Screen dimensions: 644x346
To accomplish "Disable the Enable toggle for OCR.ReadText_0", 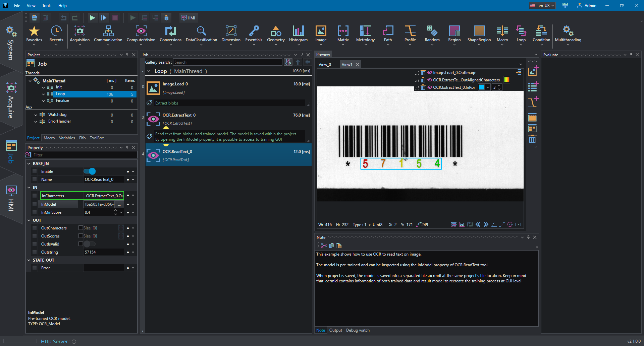I will coord(89,171).
